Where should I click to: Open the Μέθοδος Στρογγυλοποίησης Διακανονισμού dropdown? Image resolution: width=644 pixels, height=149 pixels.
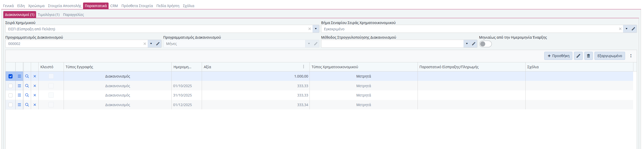click(x=467, y=44)
